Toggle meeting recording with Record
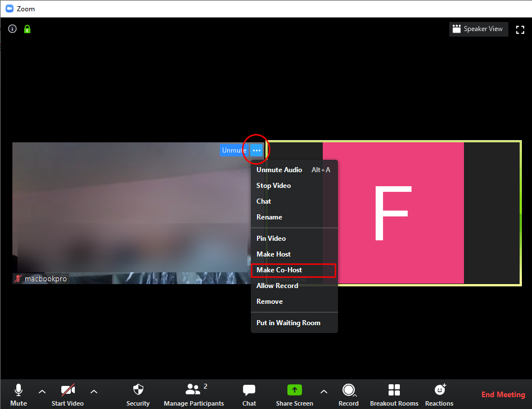The image size is (532, 409). coord(349,394)
